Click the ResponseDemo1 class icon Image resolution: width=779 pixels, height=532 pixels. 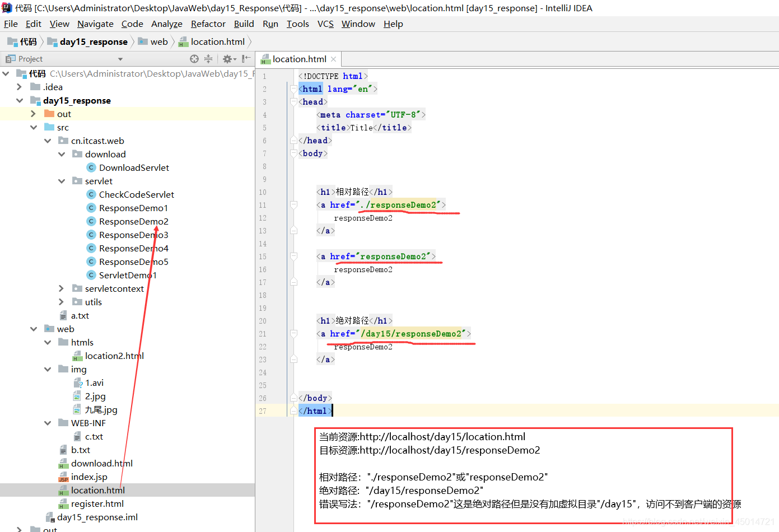click(91, 208)
